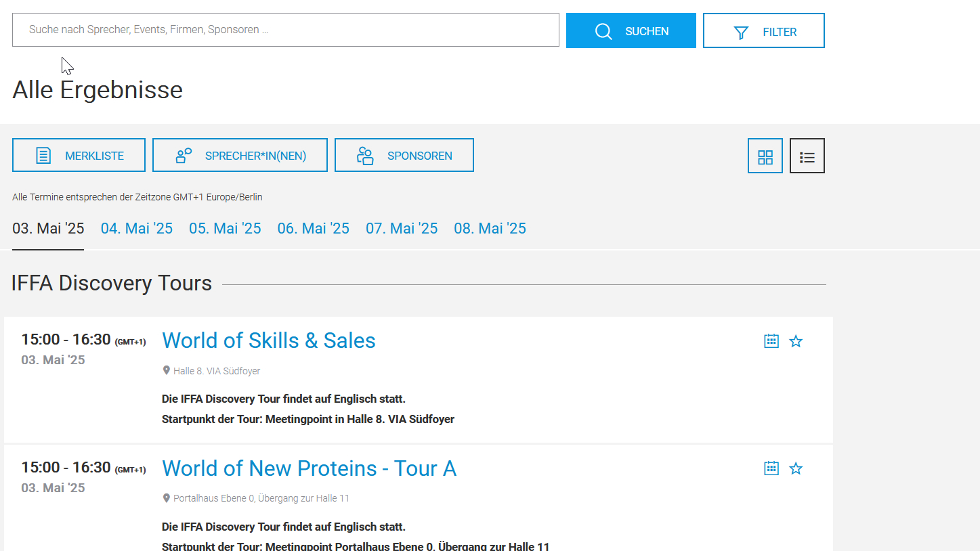View the Sponsoren list
This screenshot has width=980, height=551.
click(x=404, y=156)
